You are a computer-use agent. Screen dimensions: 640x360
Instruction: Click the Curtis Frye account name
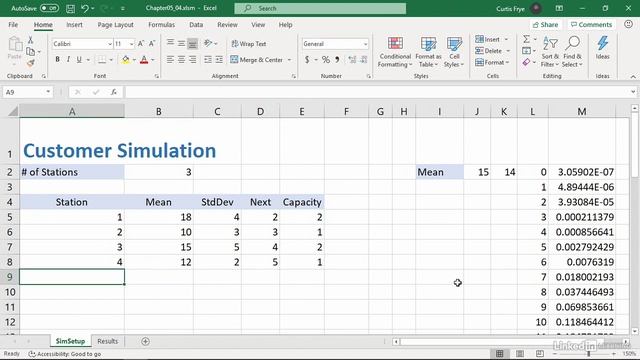tap(510, 8)
